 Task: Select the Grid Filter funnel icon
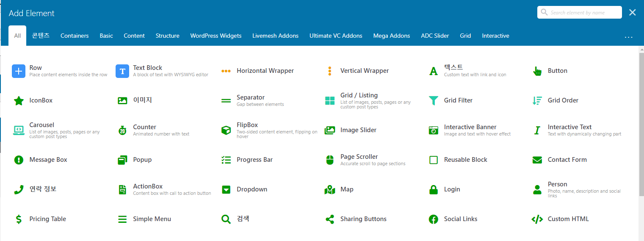(434, 101)
